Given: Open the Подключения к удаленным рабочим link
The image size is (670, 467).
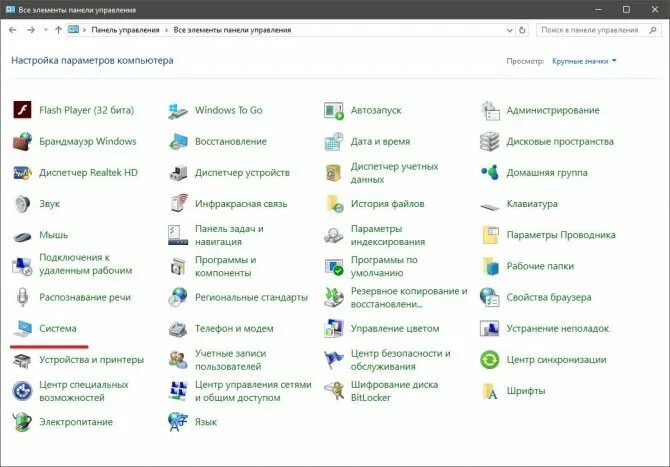Looking at the screenshot, I should click(x=85, y=264).
